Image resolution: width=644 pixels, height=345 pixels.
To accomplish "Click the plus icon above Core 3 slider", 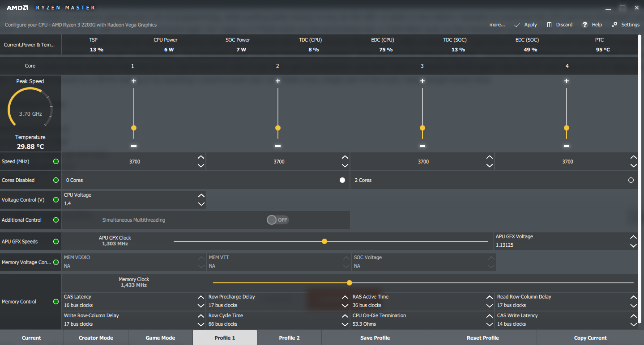I will tap(422, 81).
